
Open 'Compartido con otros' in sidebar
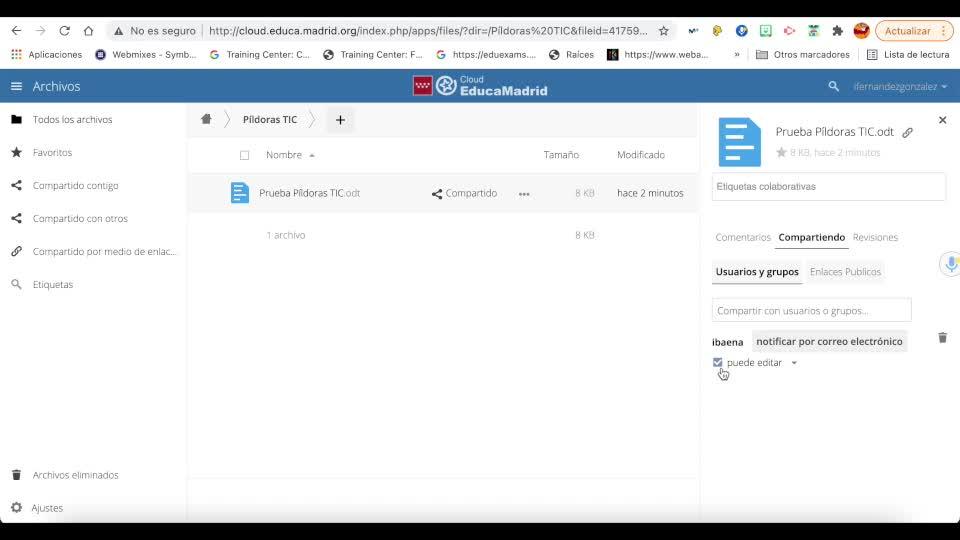click(x=80, y=219)
